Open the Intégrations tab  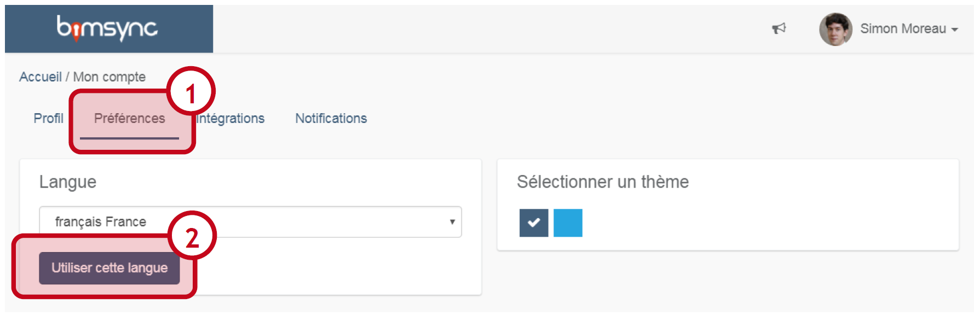(230, 119)
